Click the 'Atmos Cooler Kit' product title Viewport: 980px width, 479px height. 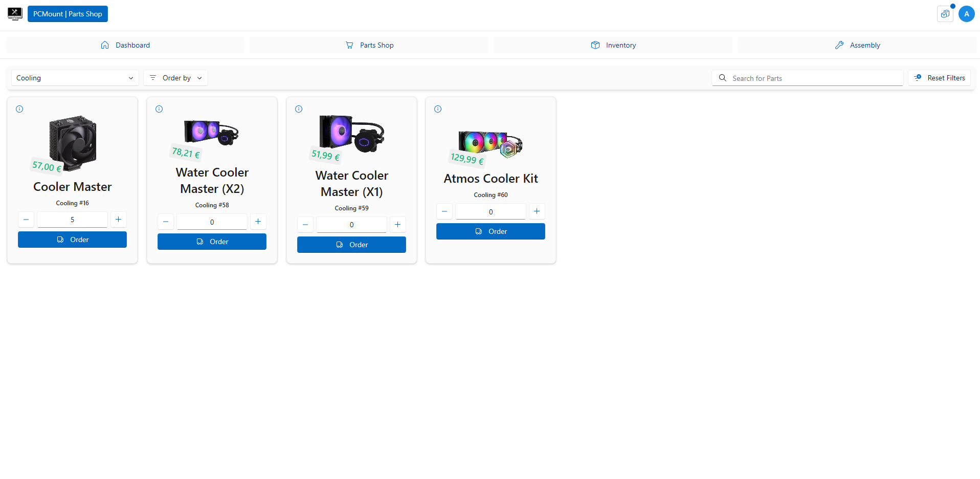[x=491, y=179]
